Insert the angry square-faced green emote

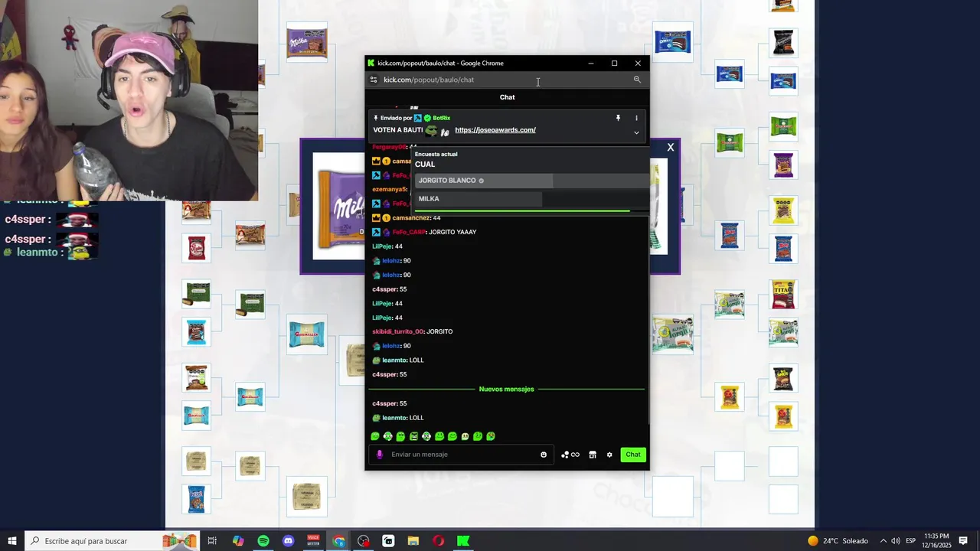413,436
